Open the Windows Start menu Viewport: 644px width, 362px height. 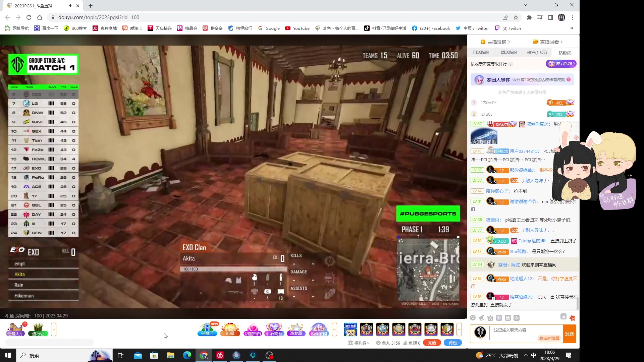(x=8, y=355)
